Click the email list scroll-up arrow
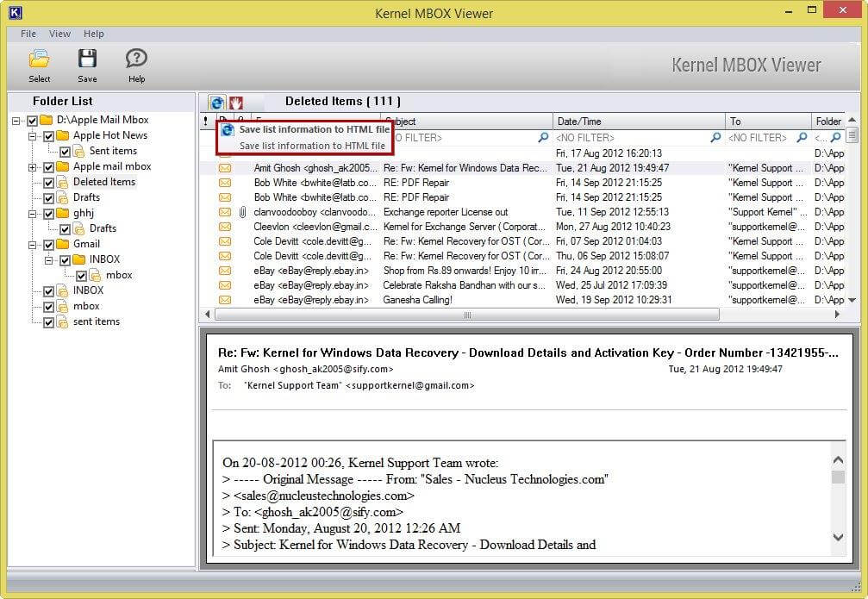 click(852, 120)
